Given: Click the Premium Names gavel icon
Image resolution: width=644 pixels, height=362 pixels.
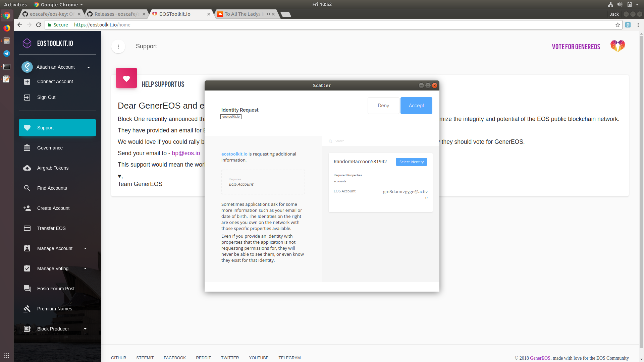Looking at the screenshot, I should 27,309.
